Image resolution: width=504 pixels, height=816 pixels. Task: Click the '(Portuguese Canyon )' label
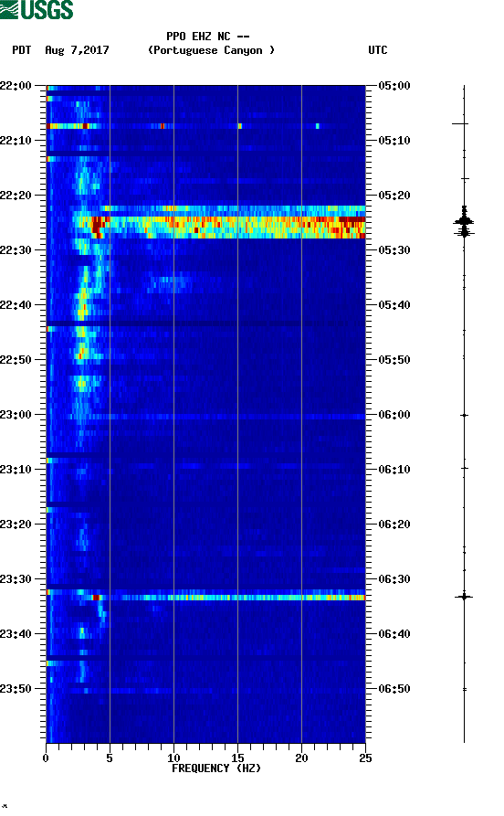pyautogui.click(x=211, y=50)
